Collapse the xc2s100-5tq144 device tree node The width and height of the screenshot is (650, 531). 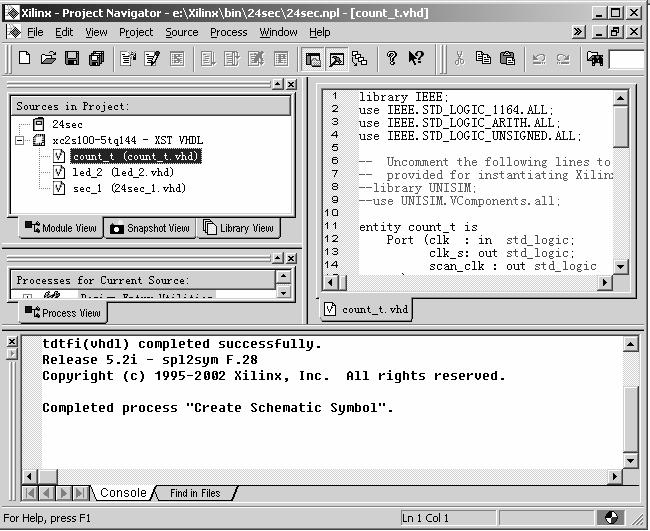[x=19, y=141]
